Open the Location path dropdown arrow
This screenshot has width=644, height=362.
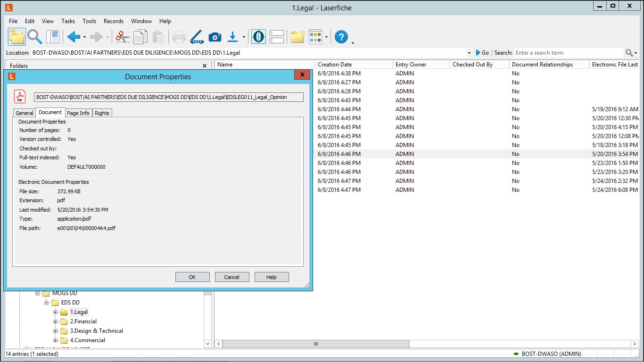click(x=469, y=53)
